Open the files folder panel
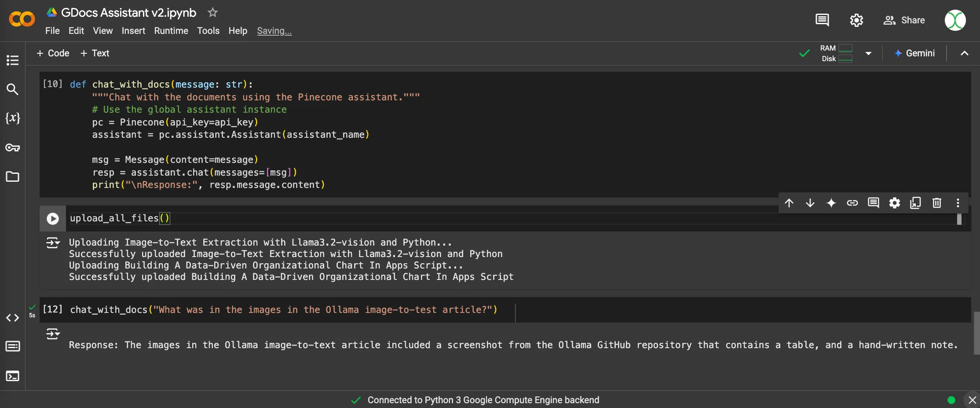Image resolution: width=980 pixels, height=408 pixels. click(x=12, y=176)
